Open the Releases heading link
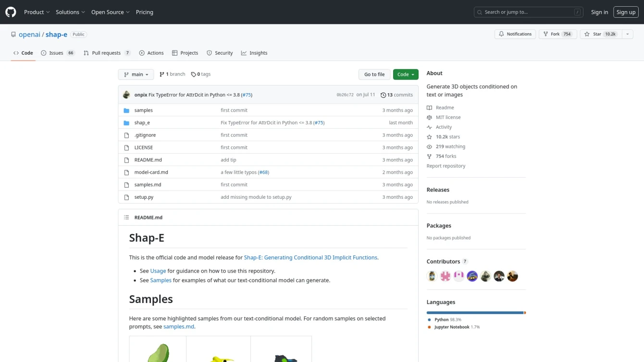This screenshot has width=644, height=362. (x=438, y=190)
